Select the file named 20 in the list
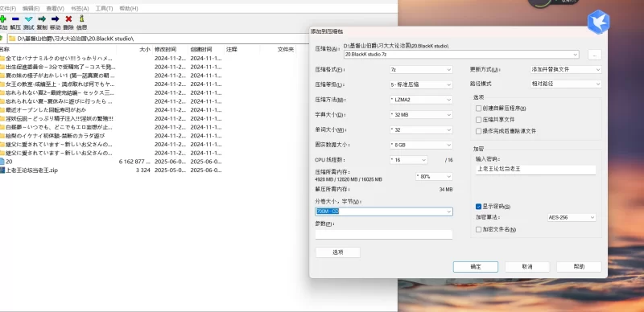The height and width of the screenshot is (312, 644). pos(9,162)
